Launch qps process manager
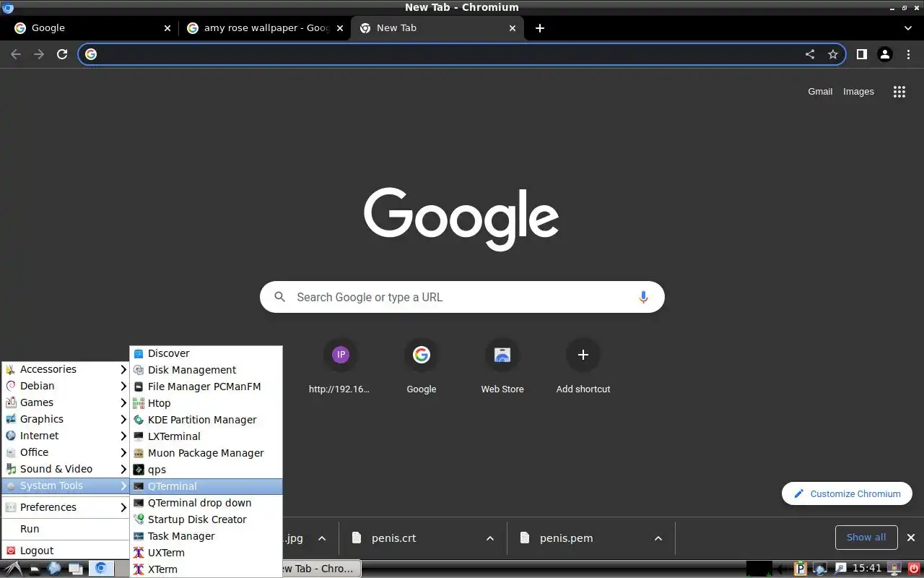 (x=206, y=470)
